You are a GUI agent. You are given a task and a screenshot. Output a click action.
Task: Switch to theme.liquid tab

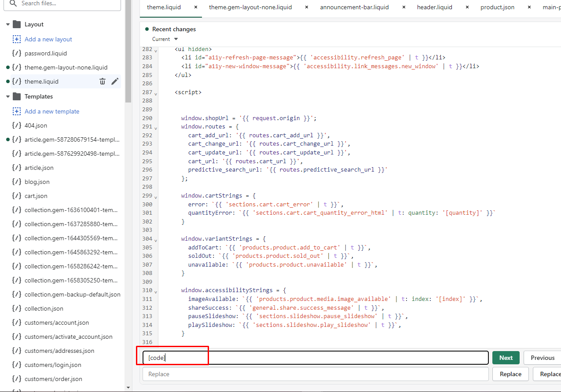164,7
